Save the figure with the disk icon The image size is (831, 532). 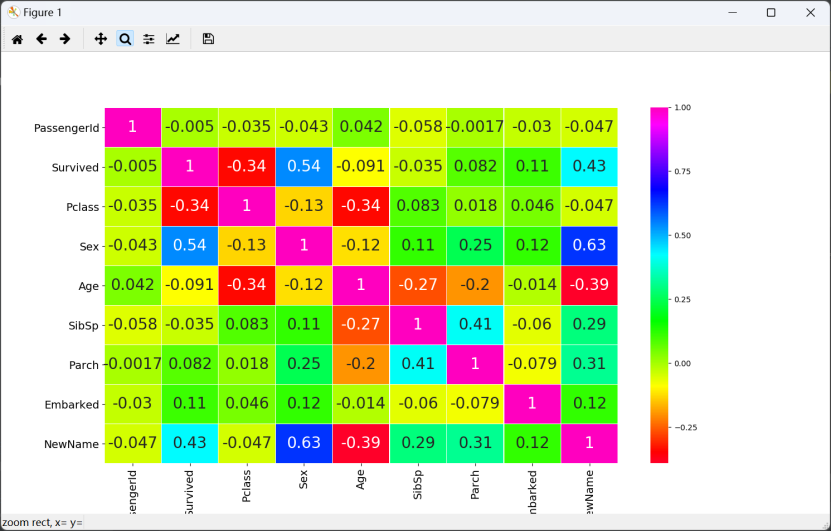coord(208,39)
